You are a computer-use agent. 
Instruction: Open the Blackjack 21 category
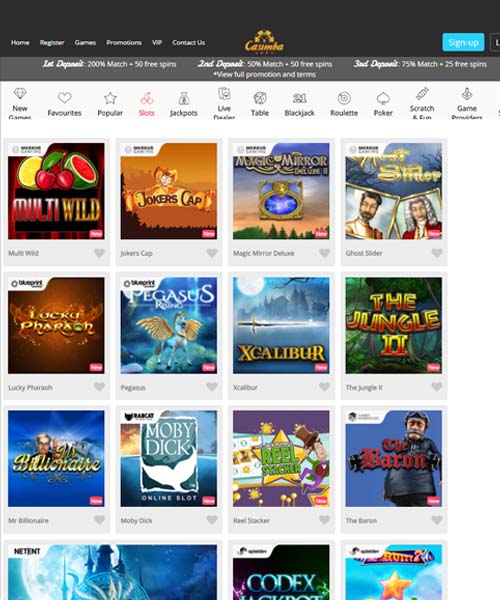(x=300, y=104)
